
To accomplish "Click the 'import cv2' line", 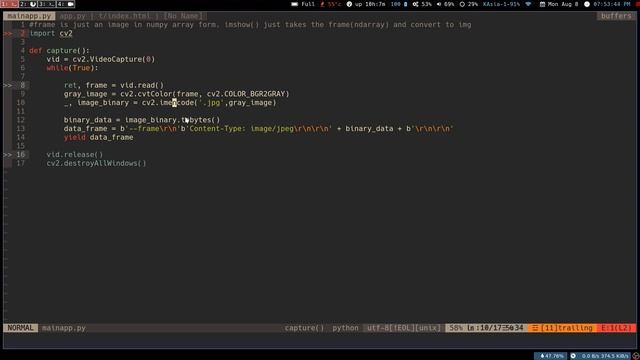I will click(x=51, y=33).
